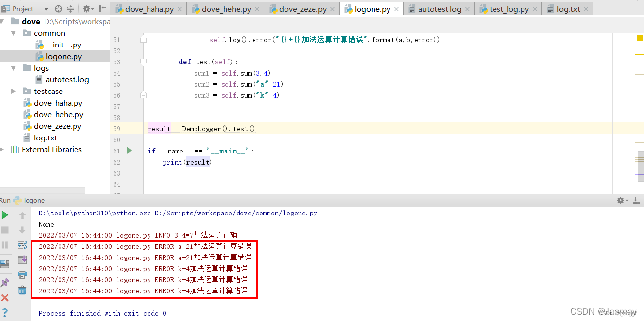Click the 'print(result)' code line
The image size is (644, 321).
coord(187,162)
